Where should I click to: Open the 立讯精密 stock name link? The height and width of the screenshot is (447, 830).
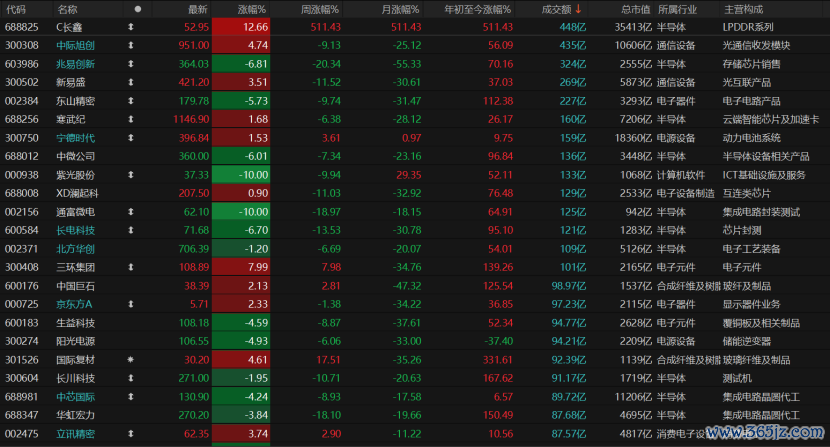tap(76, 434)
